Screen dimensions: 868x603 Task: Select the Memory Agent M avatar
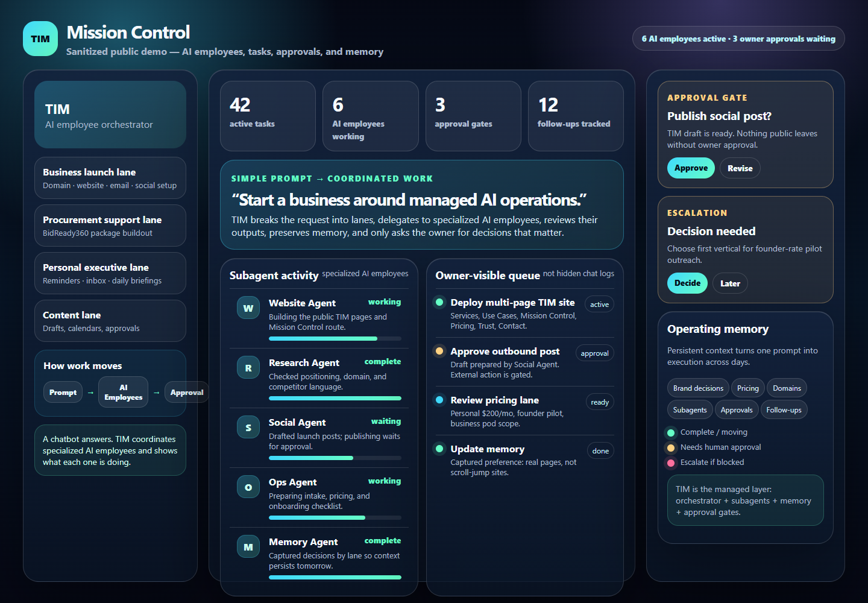coord(248,547)
